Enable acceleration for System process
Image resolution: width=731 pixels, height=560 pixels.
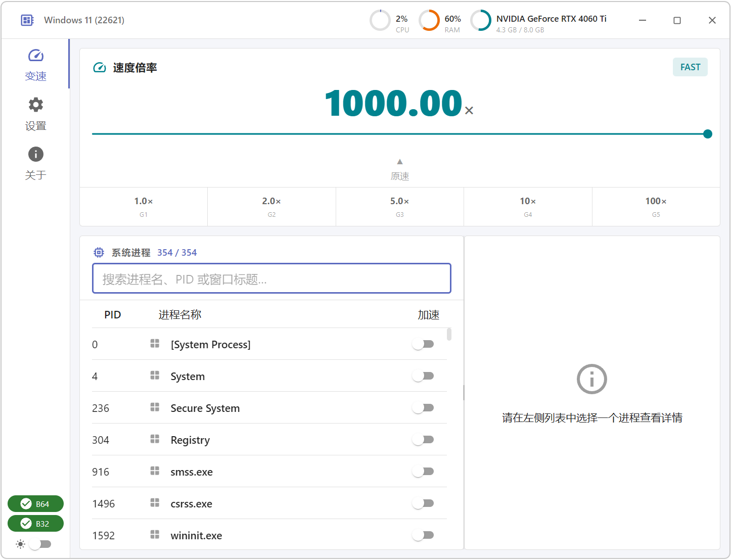[423, 376]
